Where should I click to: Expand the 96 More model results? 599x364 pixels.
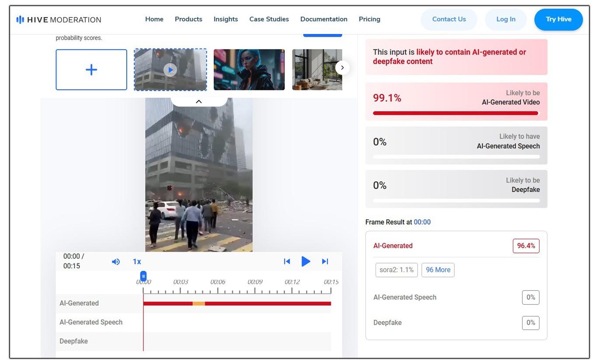click(x=438, y=270)
